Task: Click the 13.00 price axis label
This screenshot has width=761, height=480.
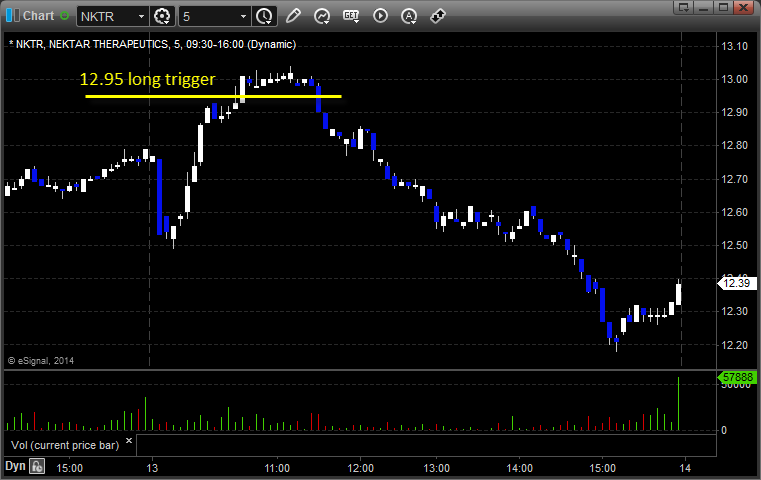Action: pos(735,79)
